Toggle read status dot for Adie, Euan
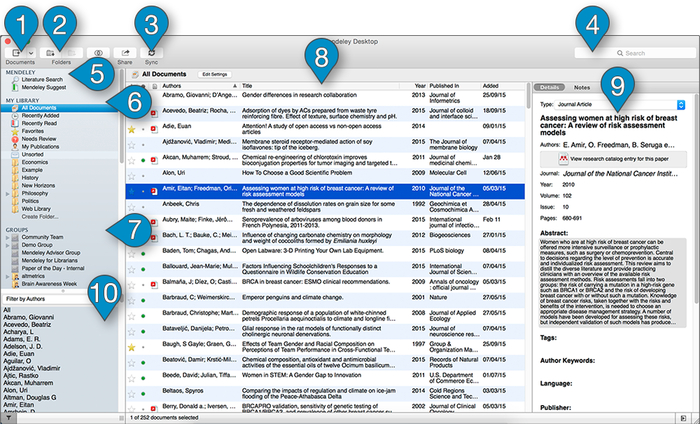Viewport: 700px width, 424px height. [142, 128]
